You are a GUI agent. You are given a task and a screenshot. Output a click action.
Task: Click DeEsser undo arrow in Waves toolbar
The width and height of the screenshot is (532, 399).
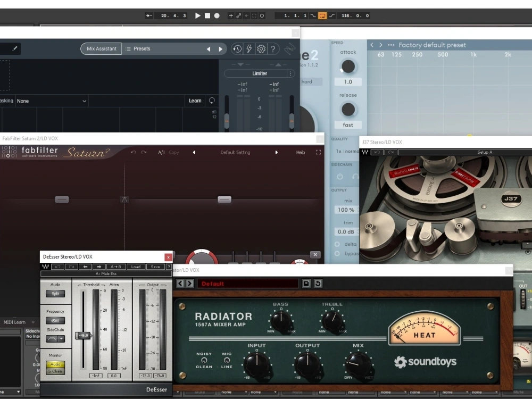(57, 267)
